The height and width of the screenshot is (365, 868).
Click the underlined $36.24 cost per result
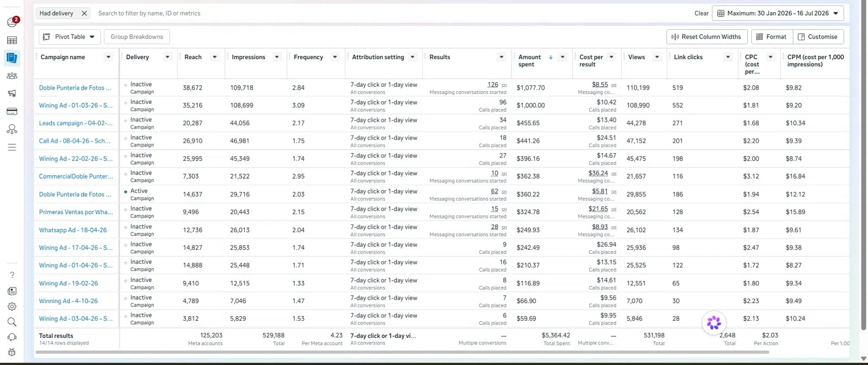[x=598, y=173]
